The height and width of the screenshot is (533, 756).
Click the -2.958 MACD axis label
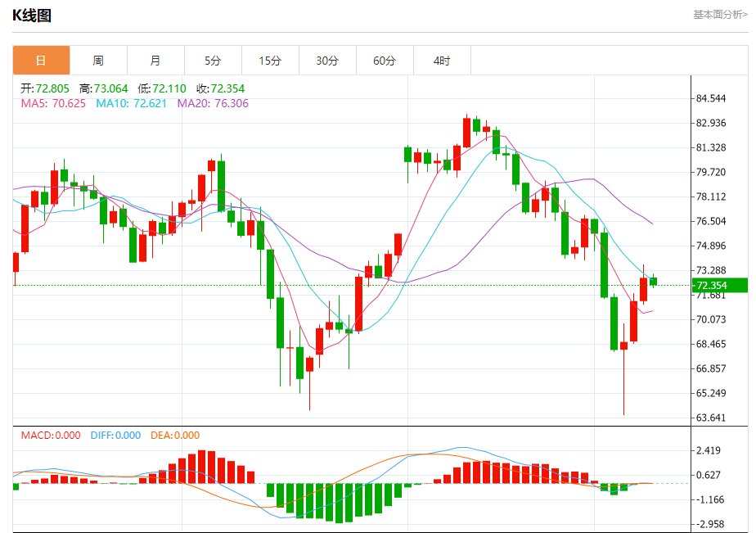point(709,524)
